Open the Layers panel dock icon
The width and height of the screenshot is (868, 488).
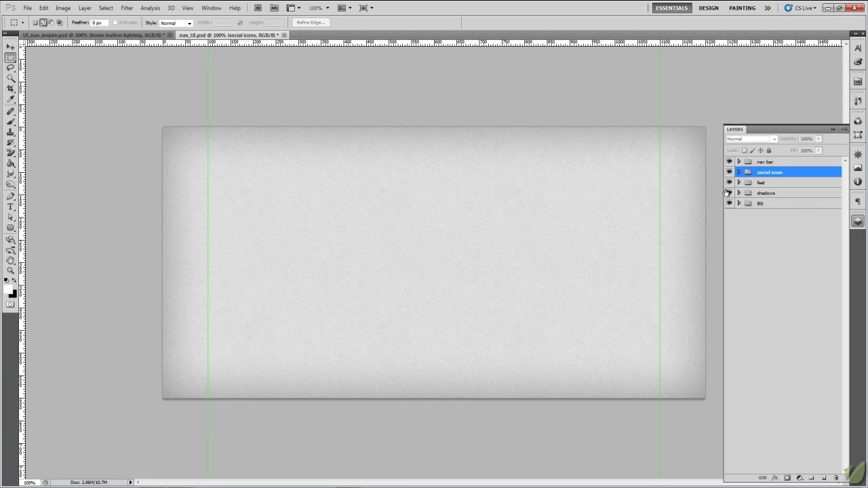click(x=858, y=221)
